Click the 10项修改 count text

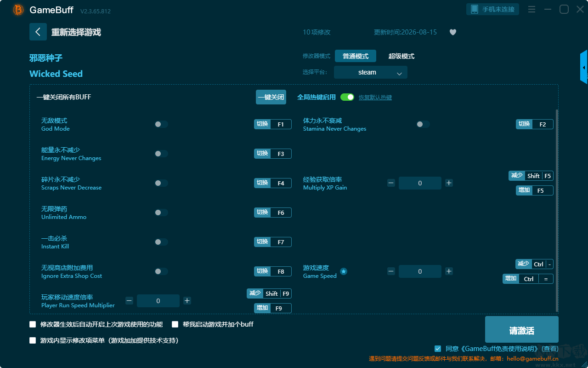(317, 32)
